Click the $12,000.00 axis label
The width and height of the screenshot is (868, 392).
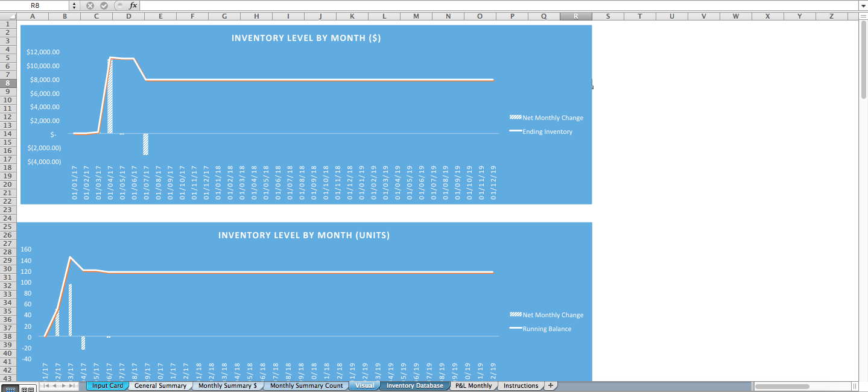[43, 52]
